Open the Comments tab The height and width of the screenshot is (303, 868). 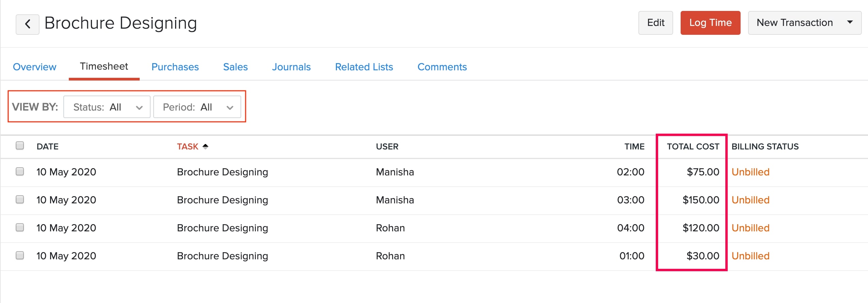click(442, 67)
